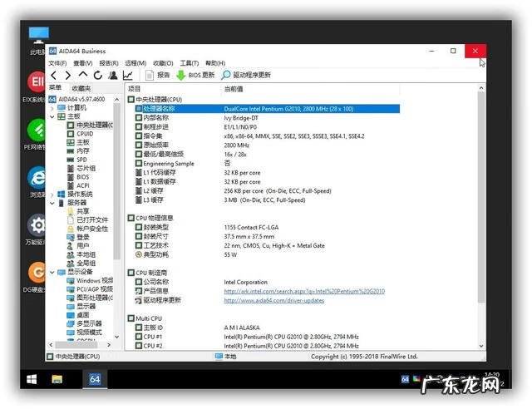Expand the 计算机 tree node

[x=52, y=107]
